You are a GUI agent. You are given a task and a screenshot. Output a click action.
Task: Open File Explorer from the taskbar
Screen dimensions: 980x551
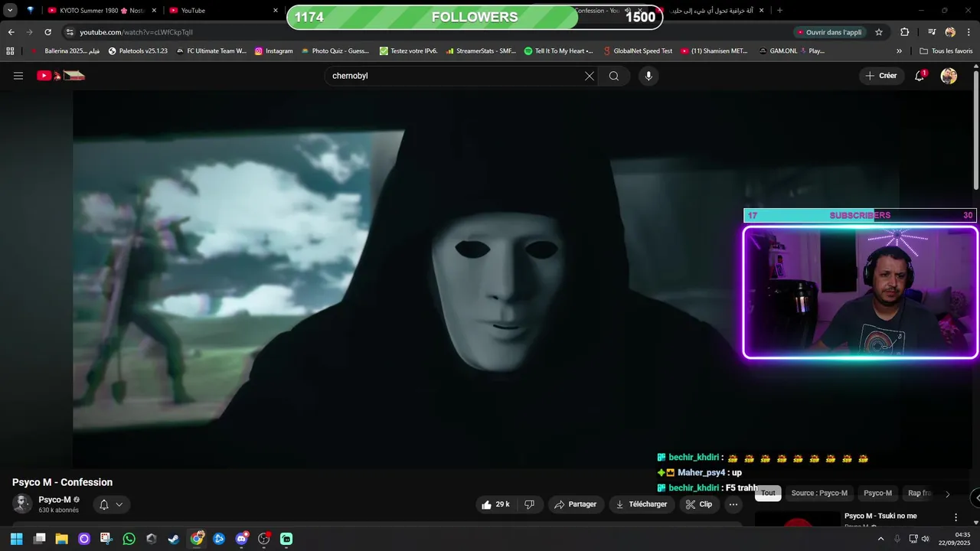point(61,539)
